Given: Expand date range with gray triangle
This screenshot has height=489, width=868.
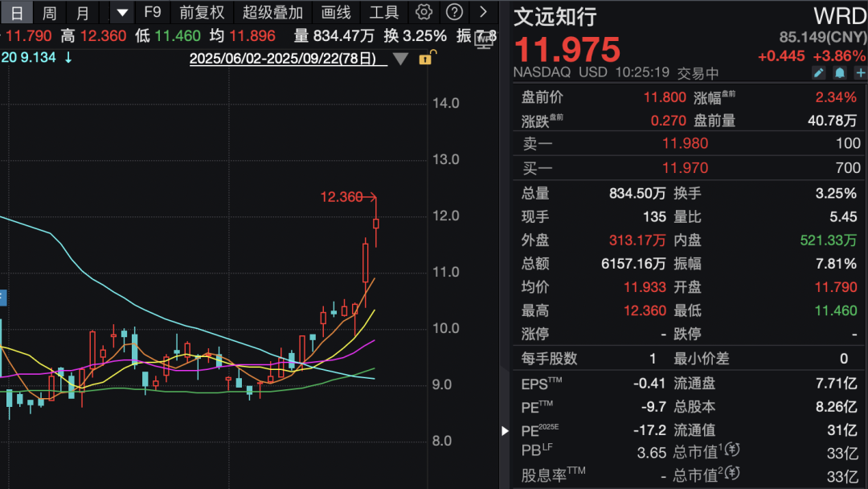Looking at the screenshot, I should click(400, 59).
